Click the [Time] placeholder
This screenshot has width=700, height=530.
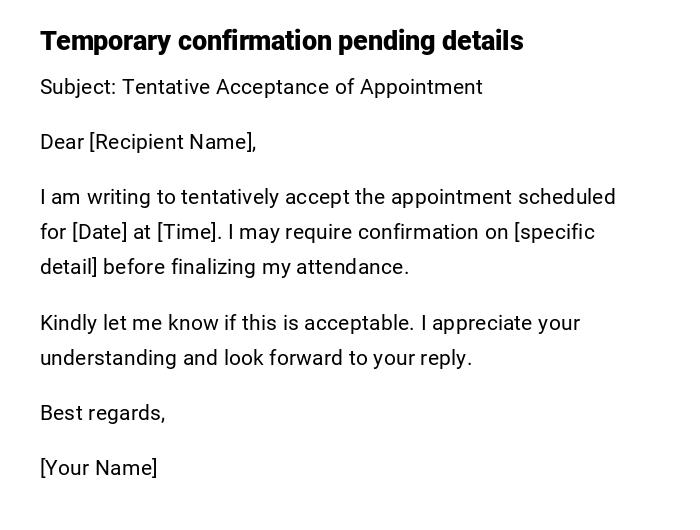(187, 232)
